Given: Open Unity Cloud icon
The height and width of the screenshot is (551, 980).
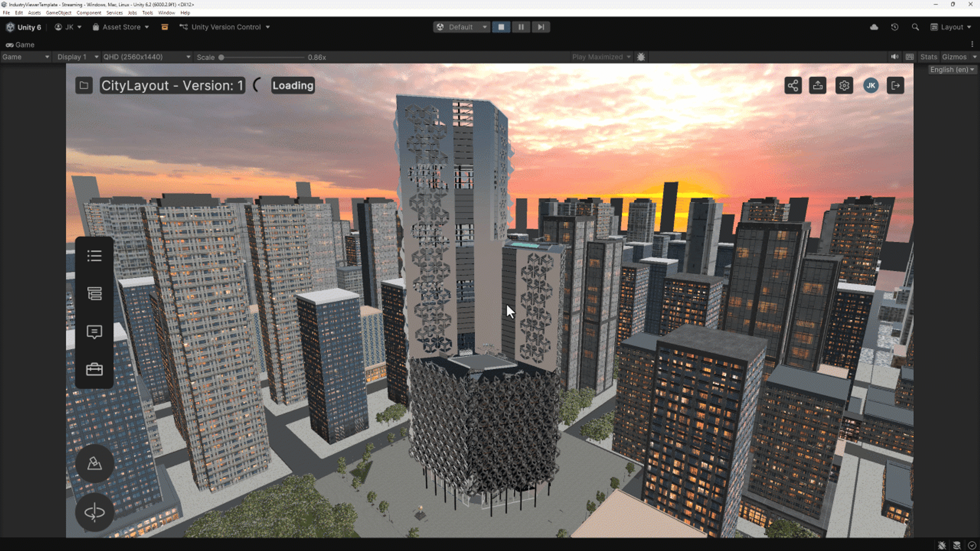Looking at the screenshot, I should [x=874, y=27].
